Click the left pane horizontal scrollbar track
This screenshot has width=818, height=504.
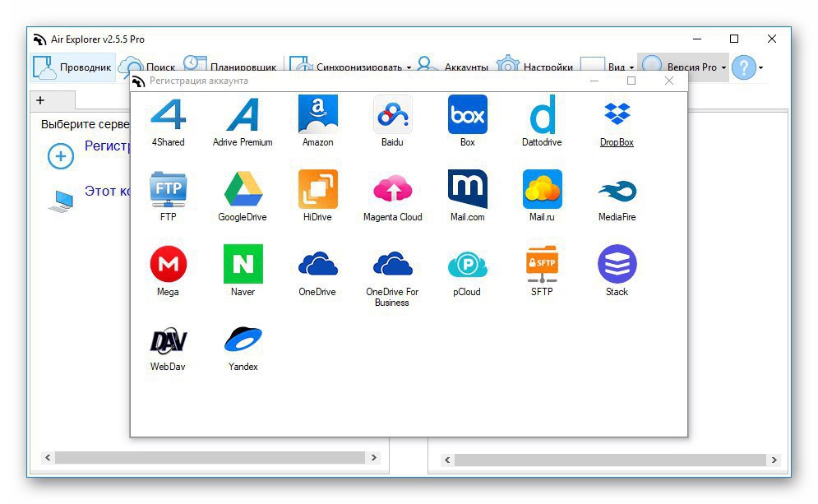[210, 458]
